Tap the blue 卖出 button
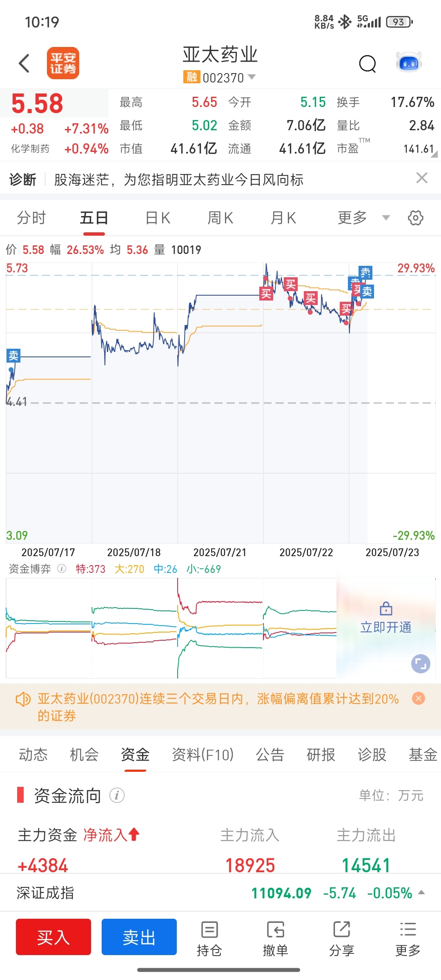Image resolution: width=441 pixels, height=980 pixels. click(x=139, y=937)
